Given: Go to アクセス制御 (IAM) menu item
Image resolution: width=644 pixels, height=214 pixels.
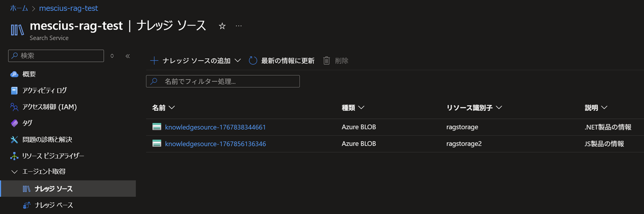Looking at the screenshot, I should click(x=49, y=107).
